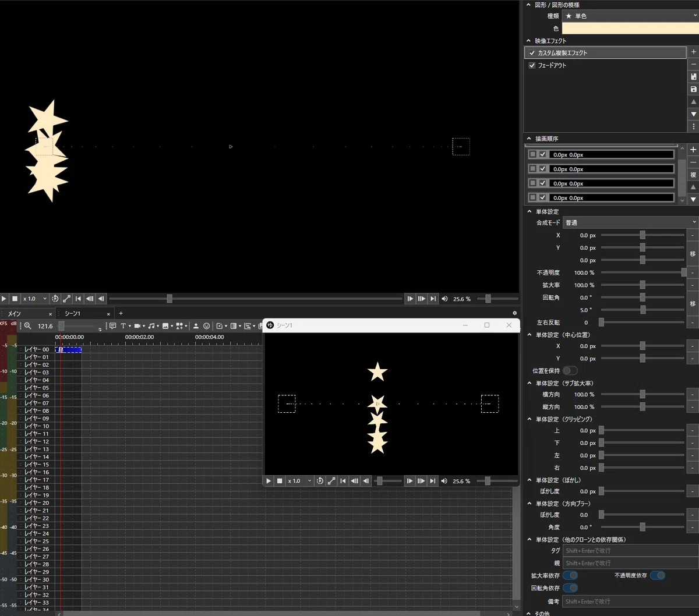Screen dimensions: 699x616
Task: Select the blue clip on レイヤー 00
Action: 68,349
